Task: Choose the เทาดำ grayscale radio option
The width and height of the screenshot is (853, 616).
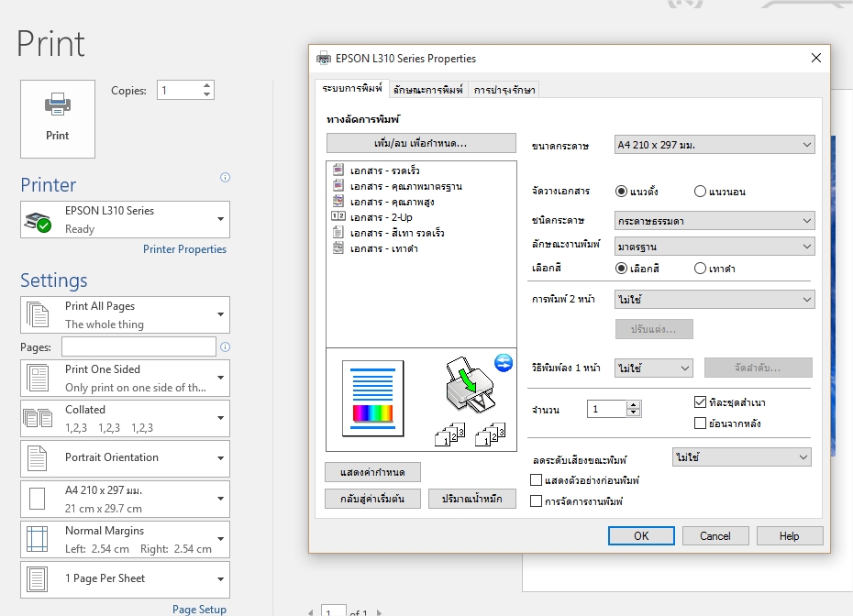Action: pos(700,268)
